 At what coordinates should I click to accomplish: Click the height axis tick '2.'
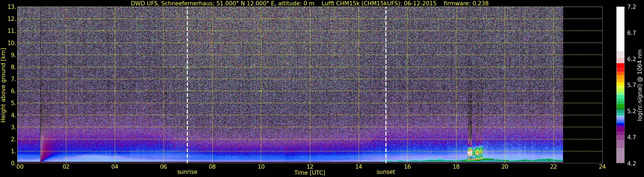(13, 139)
